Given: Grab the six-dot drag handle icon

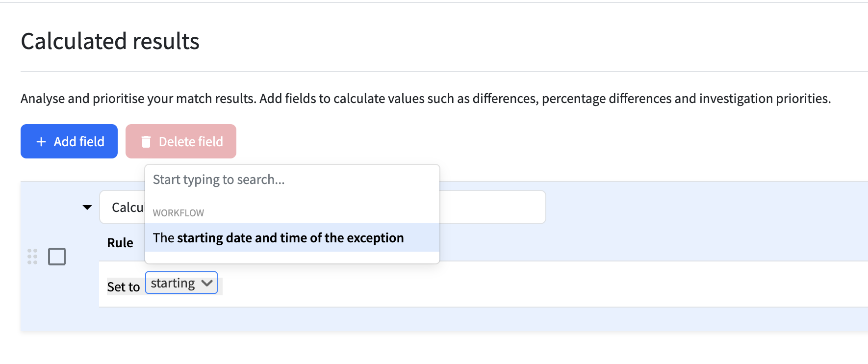Looking at the screenshot, I should 32,257.
